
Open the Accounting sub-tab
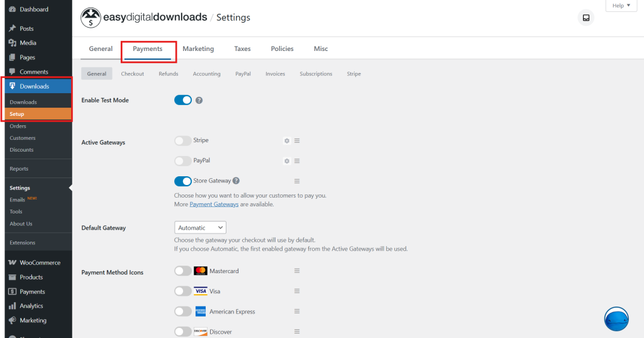206,74
